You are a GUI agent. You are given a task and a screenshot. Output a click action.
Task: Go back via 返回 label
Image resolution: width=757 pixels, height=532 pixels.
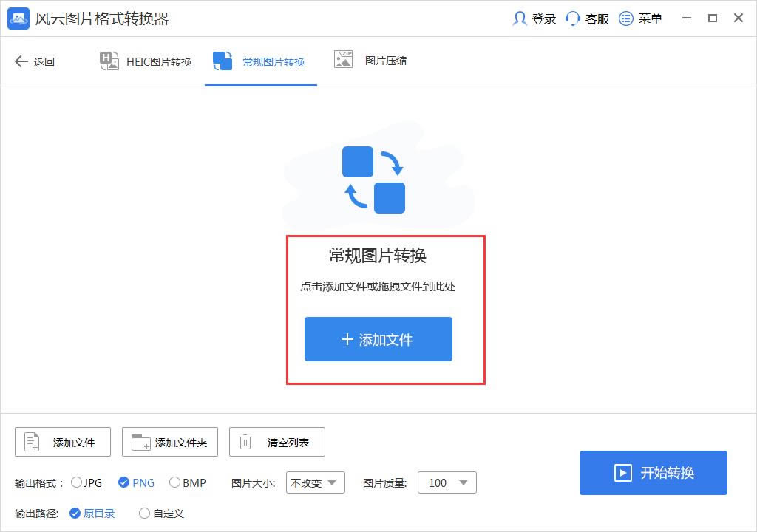[44, 62]
